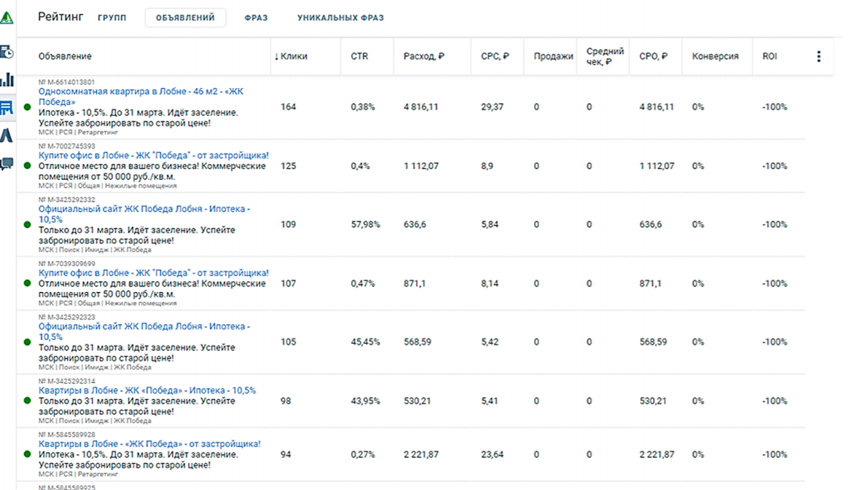Image resolution: width=868 pixels, height=490 pixels.
Task: Open the chat messages sidebar icon
Action: tap(7, 164)
